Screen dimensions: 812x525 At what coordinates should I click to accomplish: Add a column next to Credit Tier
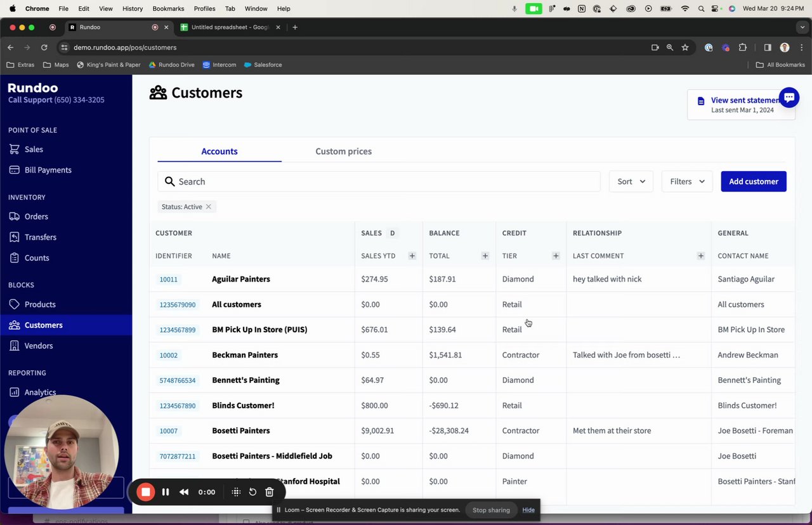556,256
